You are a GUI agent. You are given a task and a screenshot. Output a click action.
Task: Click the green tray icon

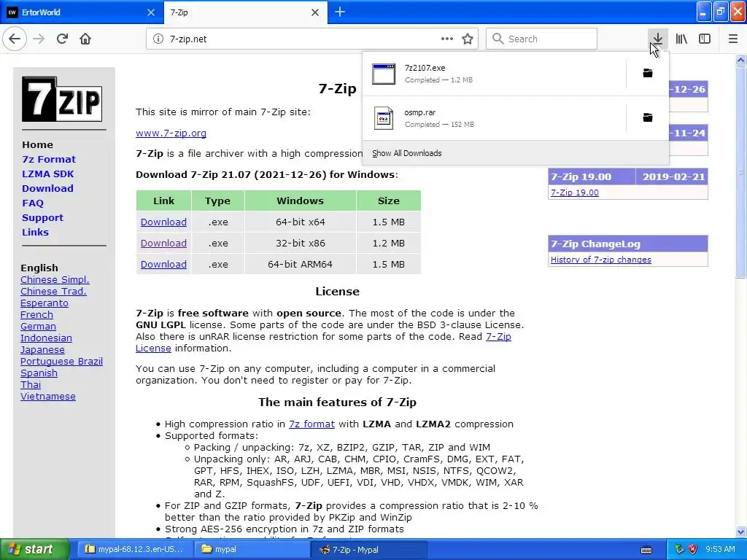(x=679, y=549)
